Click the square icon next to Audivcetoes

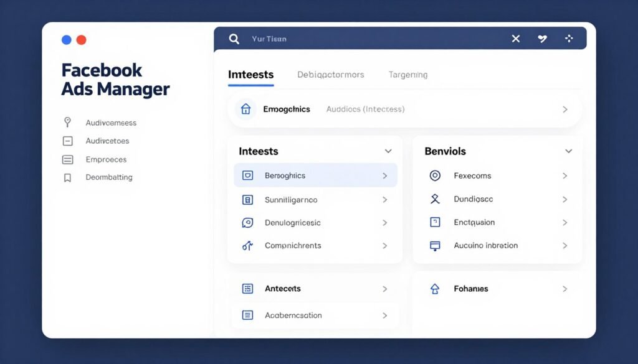pos(68,141)
